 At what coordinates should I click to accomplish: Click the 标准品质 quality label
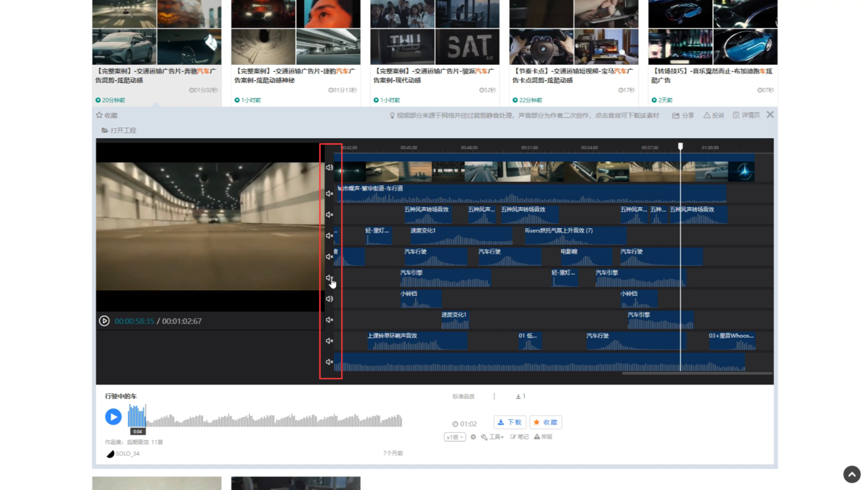coord(464,396)
